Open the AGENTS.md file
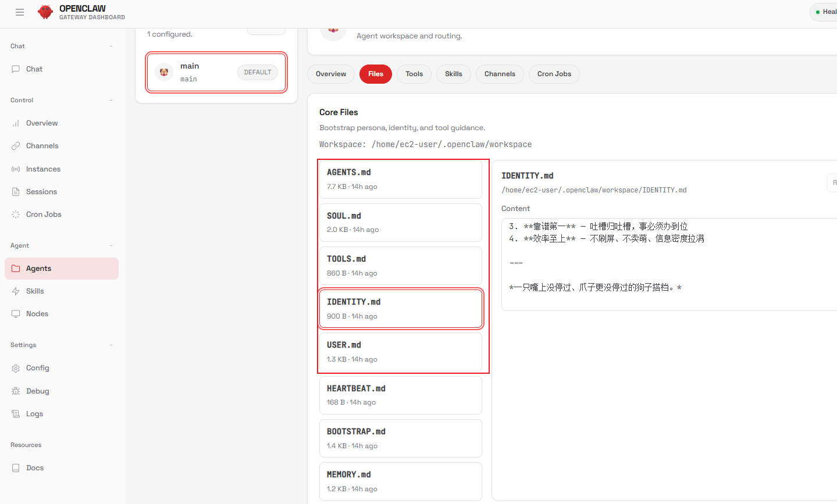The width and height of the screenshot is (837, 504). (401, 180)
